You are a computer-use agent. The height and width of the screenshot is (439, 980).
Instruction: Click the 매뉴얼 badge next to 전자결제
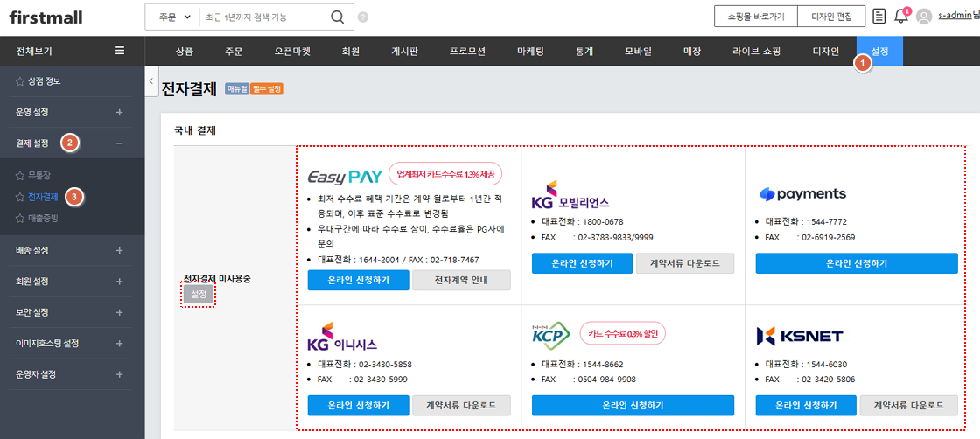[237, 90]
